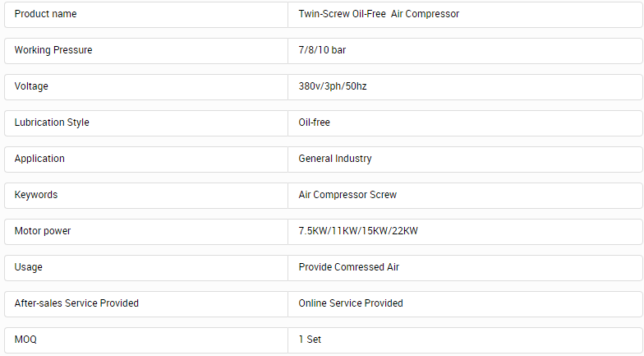Click the Application label cell
This screenshot has width=644, height=356.
pos(146,160)
